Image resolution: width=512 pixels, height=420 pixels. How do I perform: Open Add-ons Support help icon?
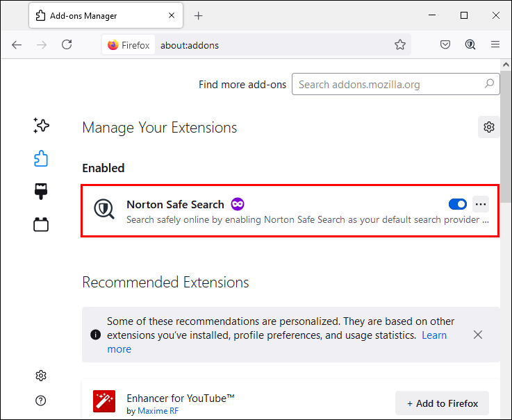(x=41, y=401)
